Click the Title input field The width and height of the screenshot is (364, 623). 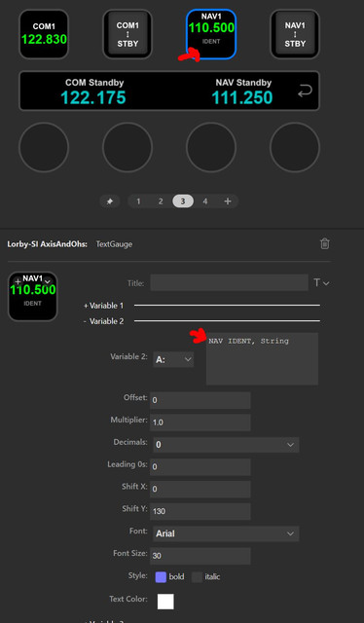(x=229, y=283)
